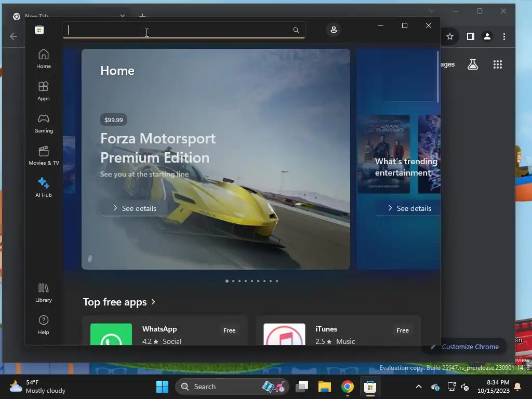Open AI Hub in sidebar
The image size is (532, 399).
[44, 188]
